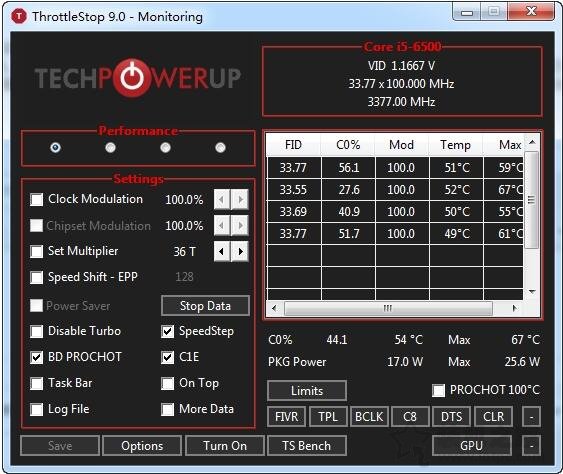Click the C0% column header
This screenshot has width=563, height=474.
coord(348,145)
